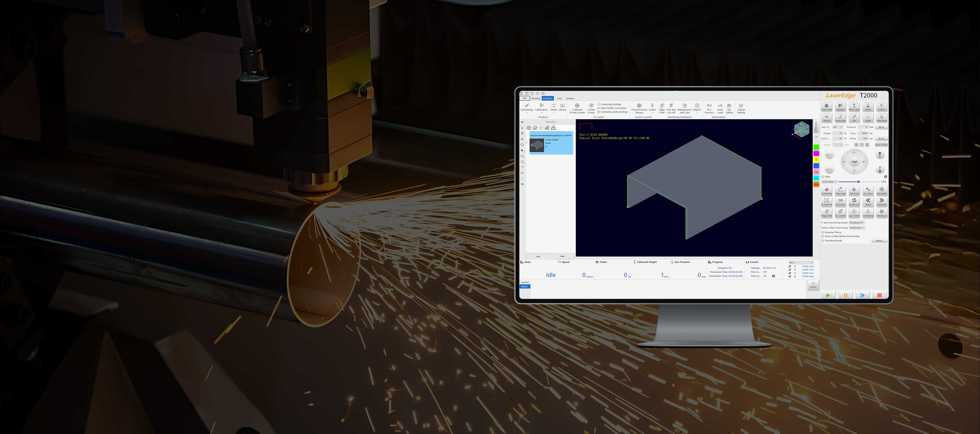This screenshot has height=434, width=980.
Task: Click the One-key Cut-off icon
Action: pos(671,106)
